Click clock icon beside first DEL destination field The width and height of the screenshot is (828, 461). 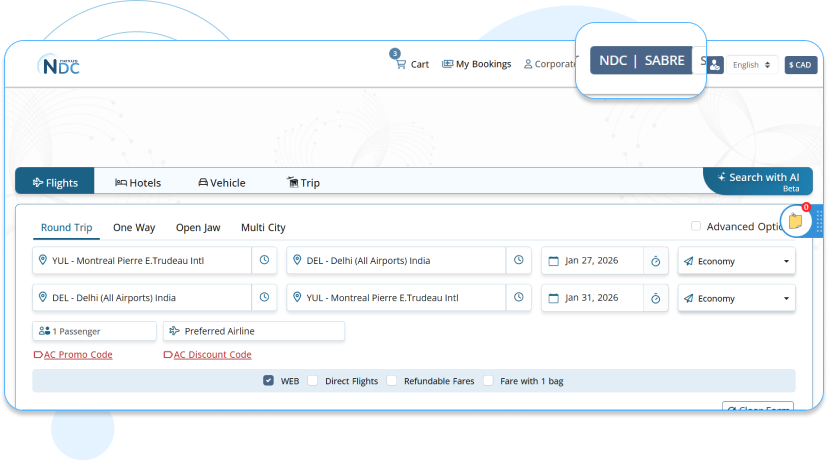pyautogui.click(x=519, y=261)
